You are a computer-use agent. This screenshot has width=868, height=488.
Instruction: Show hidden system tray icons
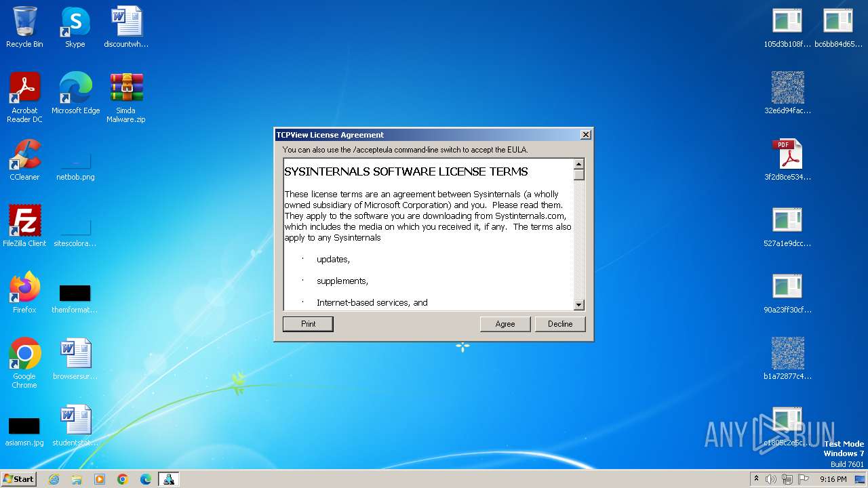click(756, 479)
